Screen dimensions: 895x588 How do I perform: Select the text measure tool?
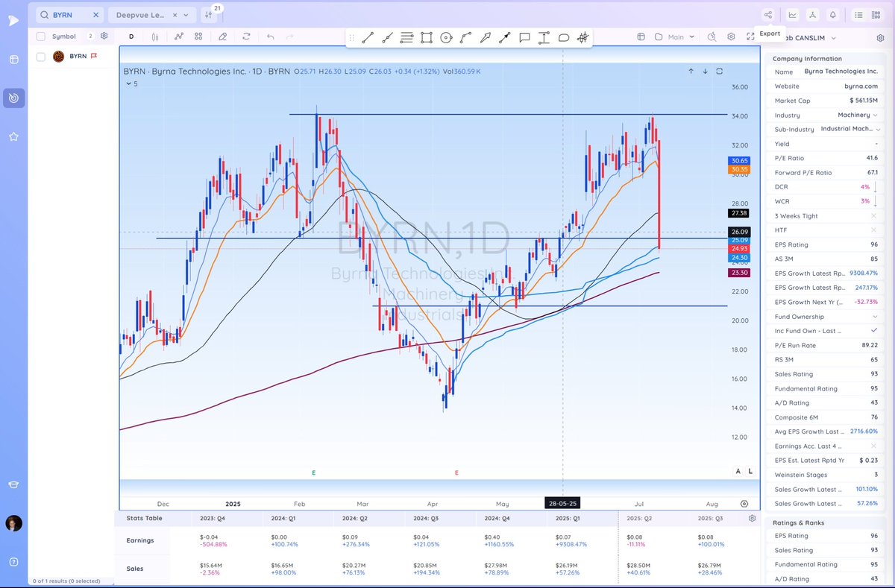point(544,37)
